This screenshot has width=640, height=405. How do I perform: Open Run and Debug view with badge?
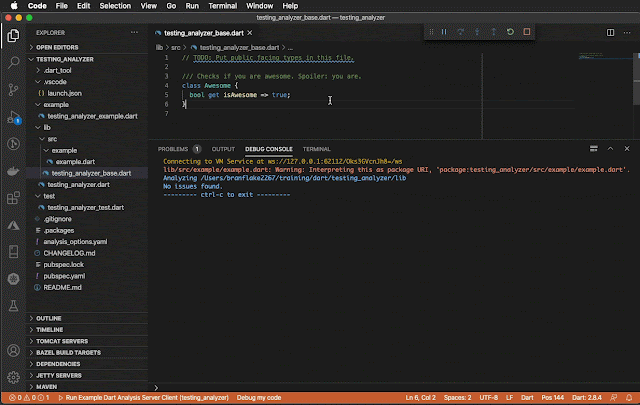[14, 116]
